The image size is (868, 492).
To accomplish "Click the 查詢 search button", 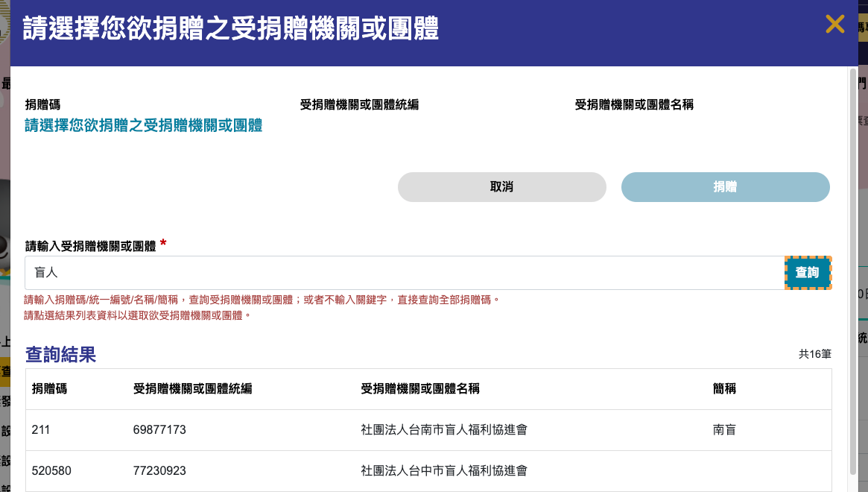I will point(807,273).
